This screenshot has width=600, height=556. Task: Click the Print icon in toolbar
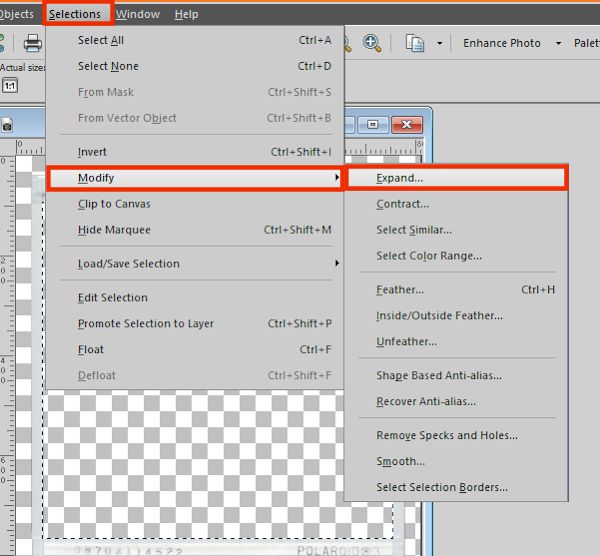point(33,43)
